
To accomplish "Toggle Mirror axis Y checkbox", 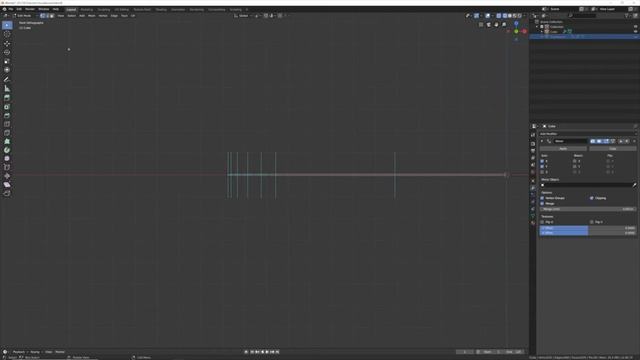I will (x=542, y=167).
